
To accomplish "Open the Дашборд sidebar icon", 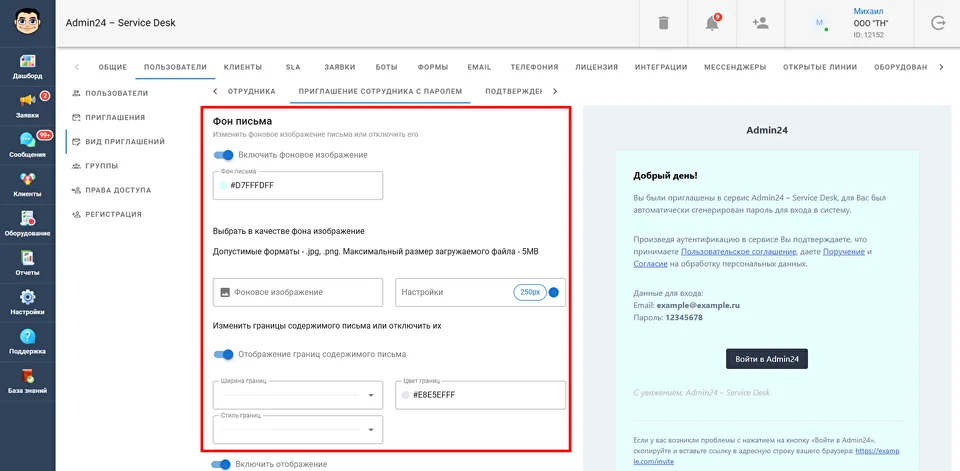I will pos(28,62).
